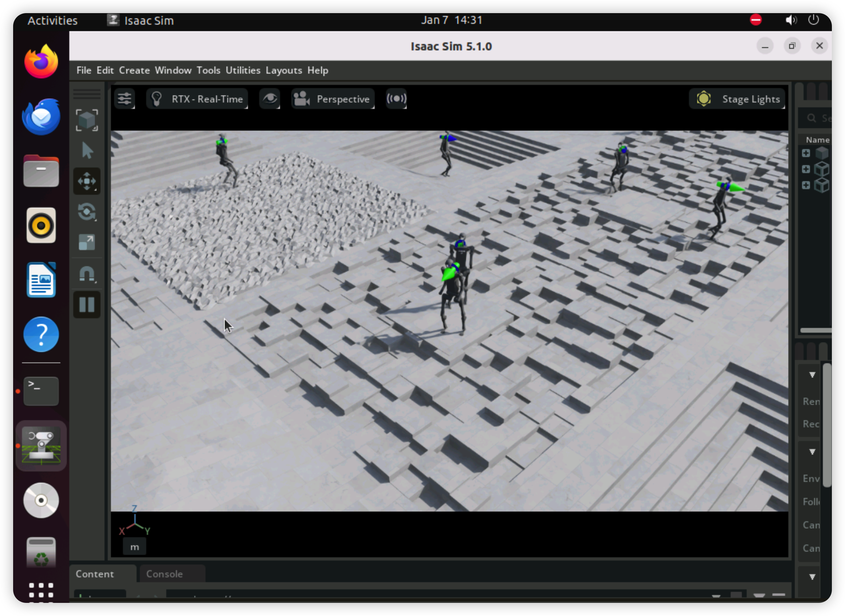Select the Scale tool icon
The image size is (845, 616).
(x=87, y=242)
